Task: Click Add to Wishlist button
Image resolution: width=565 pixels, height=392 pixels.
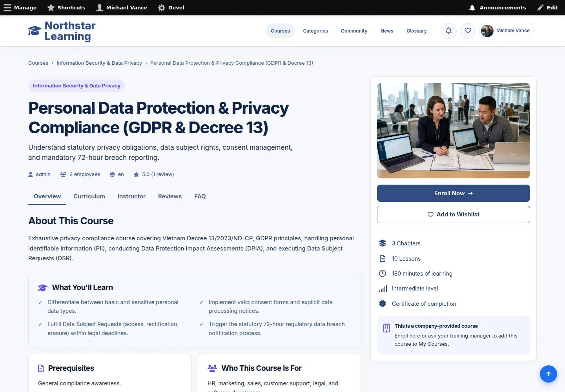Action: pyautogui.click(x=454, y=214)
